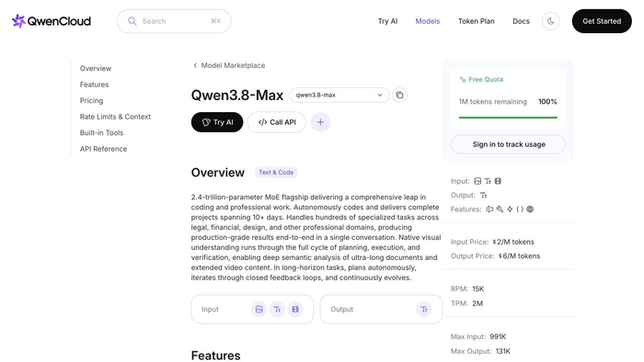
Task: Click the purple plus button
Action: pos(320,122)
